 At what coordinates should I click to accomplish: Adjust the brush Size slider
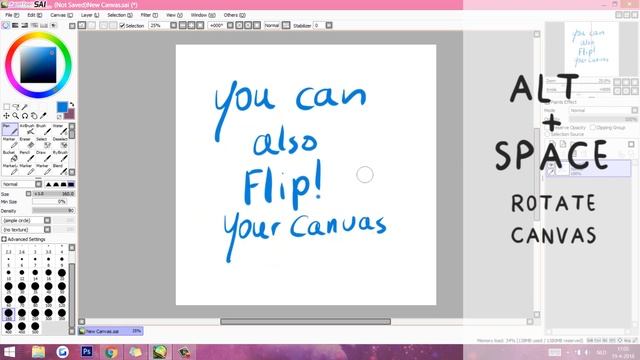click(x=53, y=194)
